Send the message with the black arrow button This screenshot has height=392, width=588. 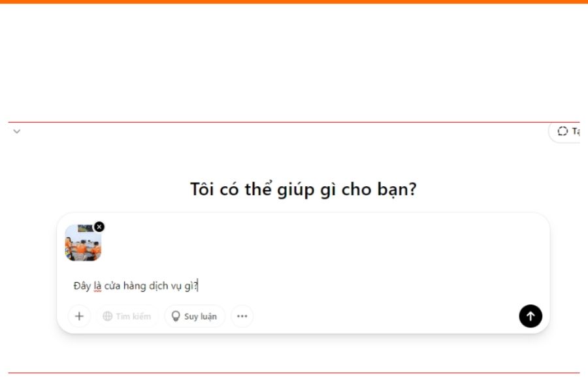531,316
